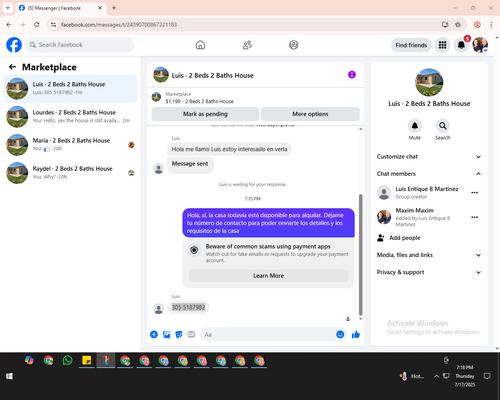Mute the conversation using the bell icon
The image size is (500, 400).
pyautogui.click(x=415, y=126)
